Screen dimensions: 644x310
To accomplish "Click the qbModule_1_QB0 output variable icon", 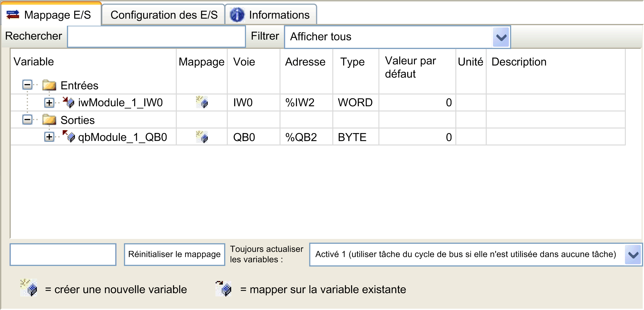I will pos(69,137).
